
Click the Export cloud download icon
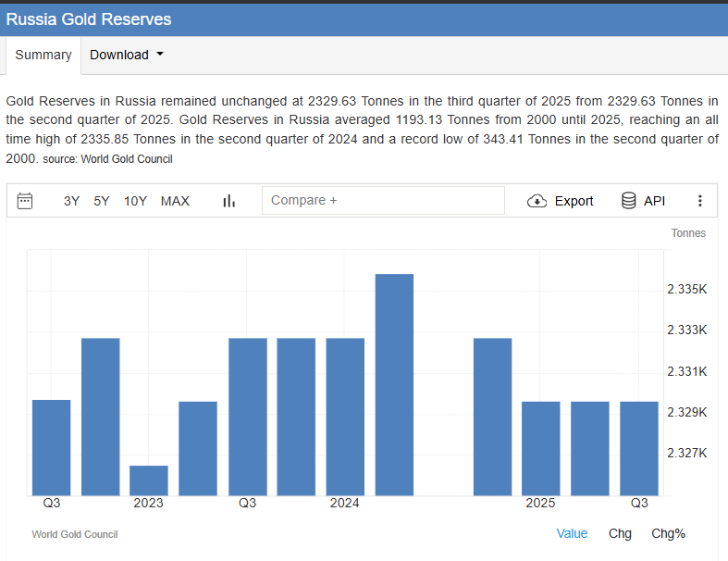(537, 201)
